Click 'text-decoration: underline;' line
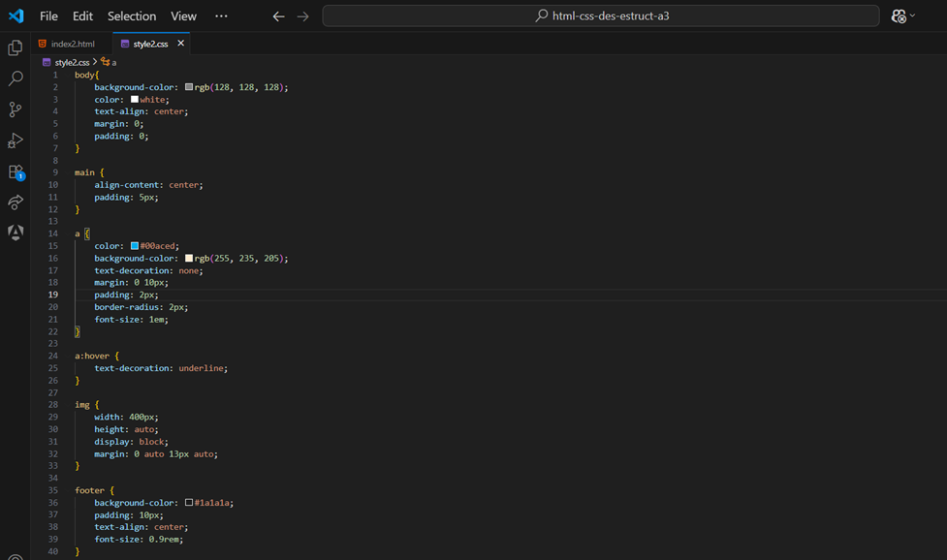Image resolution: width=947 pixels, height=560 pixels. pyautogui.click(x=161, y=368)
